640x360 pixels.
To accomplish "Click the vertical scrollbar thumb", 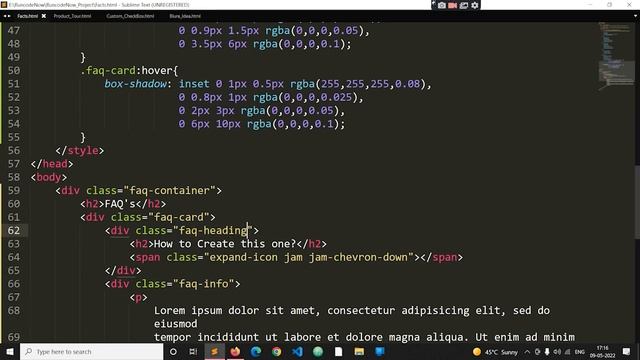I will pyautogui.click(x=637, y=201).
